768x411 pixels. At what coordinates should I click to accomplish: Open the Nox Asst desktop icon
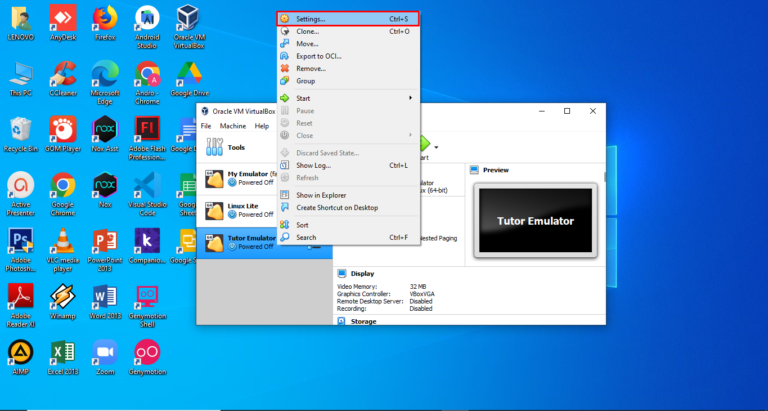[105, 135]
